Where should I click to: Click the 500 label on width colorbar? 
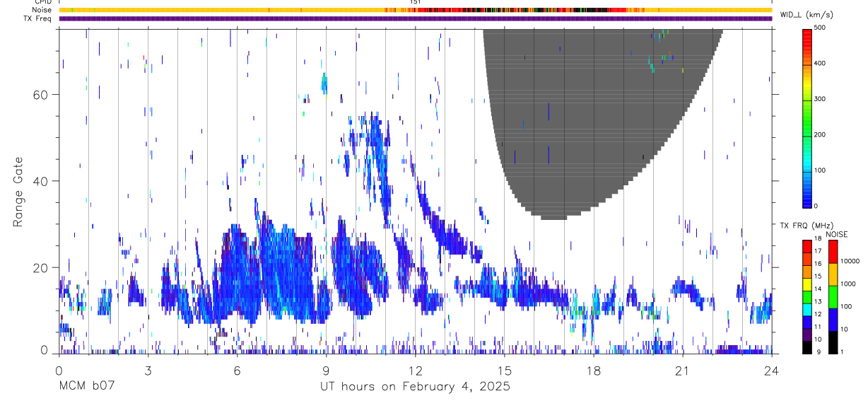(821, 28)
